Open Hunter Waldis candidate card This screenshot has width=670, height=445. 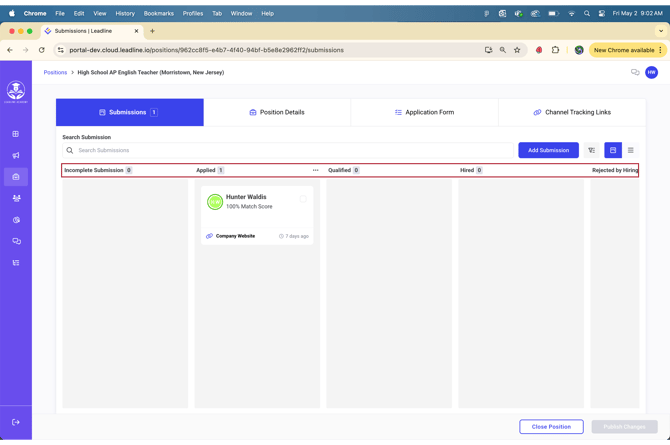(257, 215)
